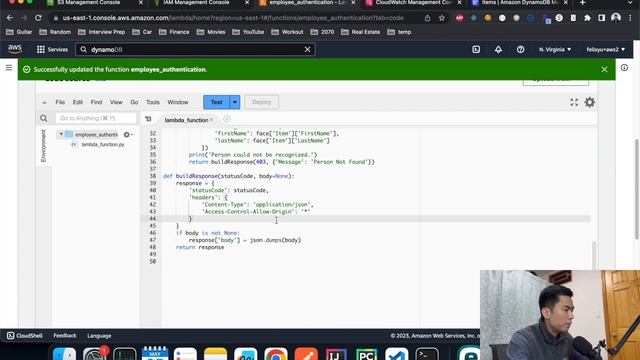The image size is (640, 360).
Task: Open CloudShell from the footer
Action: coord(25,336)
